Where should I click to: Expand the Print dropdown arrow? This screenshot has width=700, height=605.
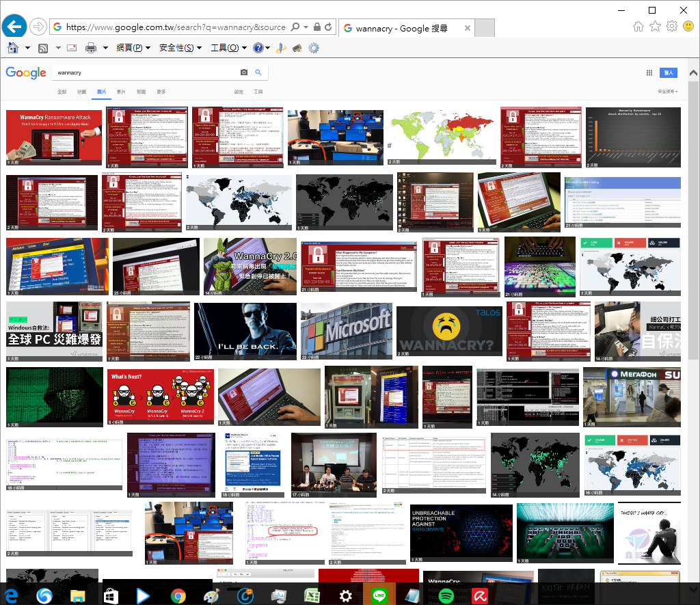pos(105,48)
